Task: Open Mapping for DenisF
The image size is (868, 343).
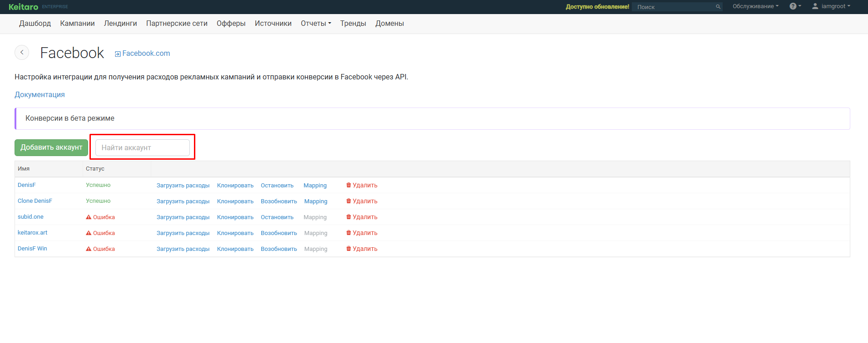Action: (315, 186)
